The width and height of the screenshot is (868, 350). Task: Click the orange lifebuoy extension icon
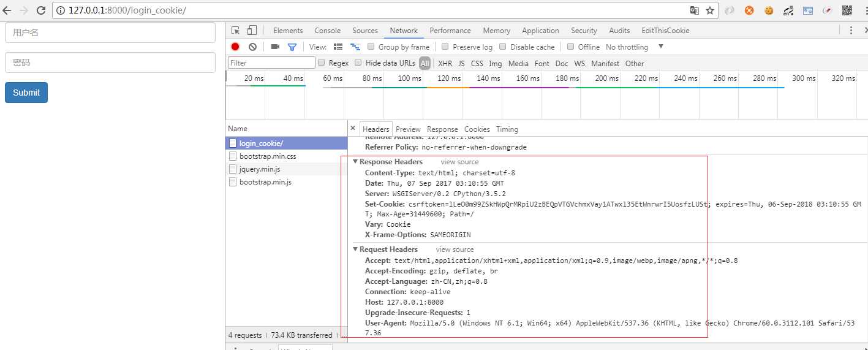(x=749, y=10)
